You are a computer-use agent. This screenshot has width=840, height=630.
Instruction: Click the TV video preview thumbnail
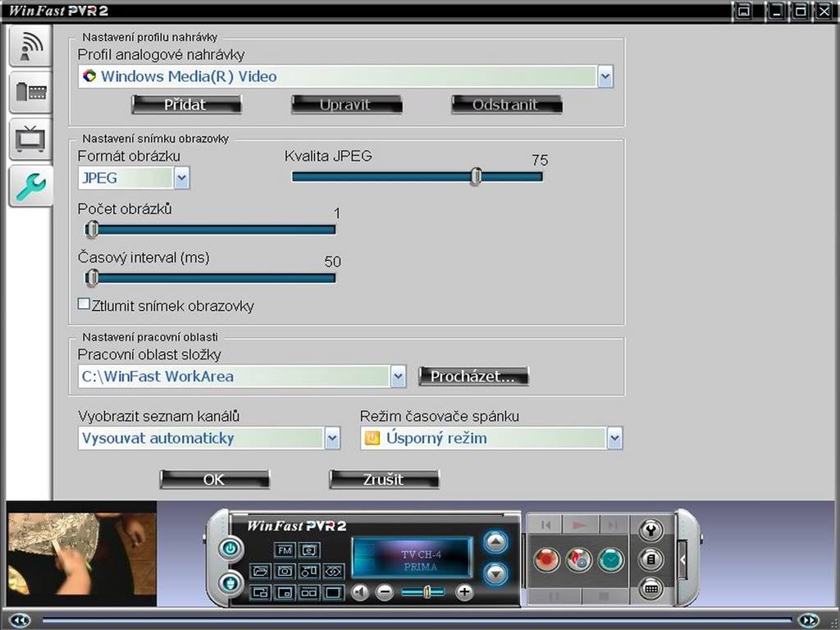coord(81,554)
